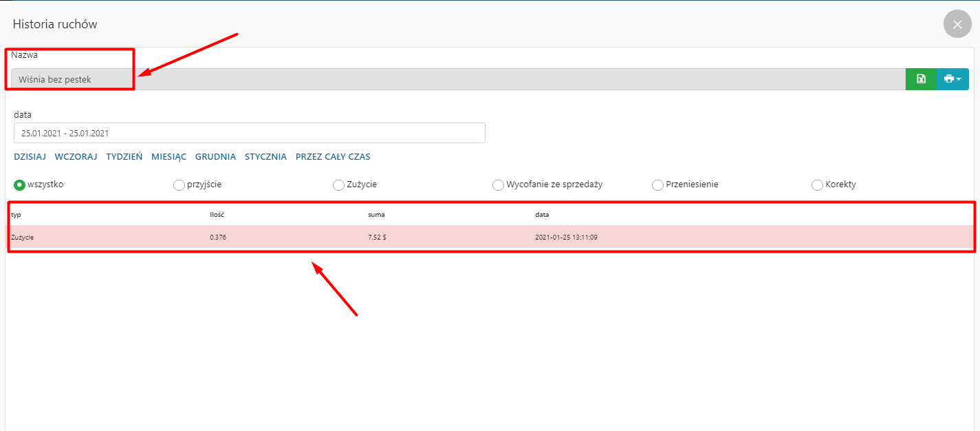This screenshot has width=980, height=431.
Task: Filter by Zużycie radio button
Action: [x=338, y=185]
